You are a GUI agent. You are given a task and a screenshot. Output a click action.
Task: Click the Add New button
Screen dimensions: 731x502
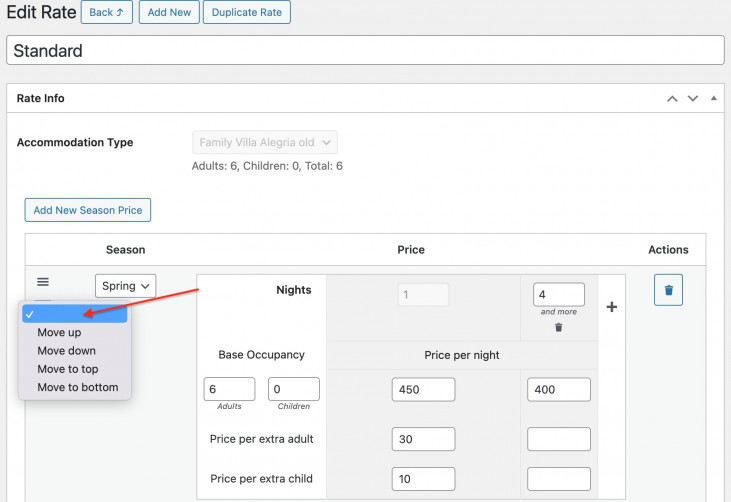click(168, 13)
